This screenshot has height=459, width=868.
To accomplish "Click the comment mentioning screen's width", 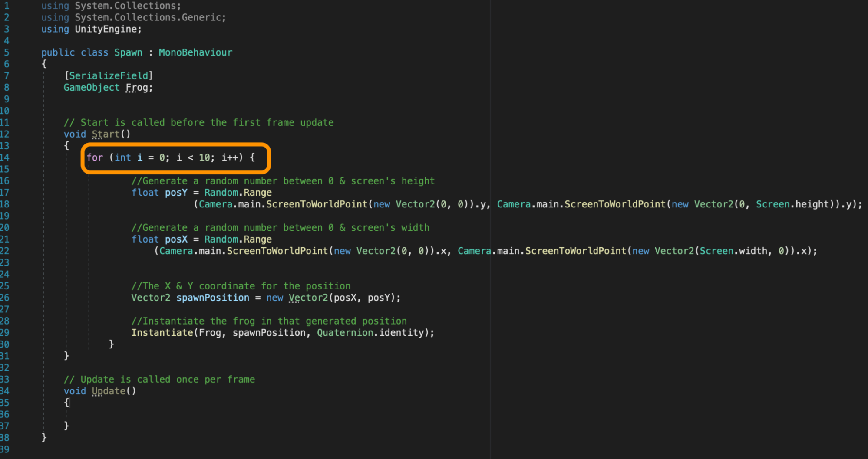I will 281,228.
